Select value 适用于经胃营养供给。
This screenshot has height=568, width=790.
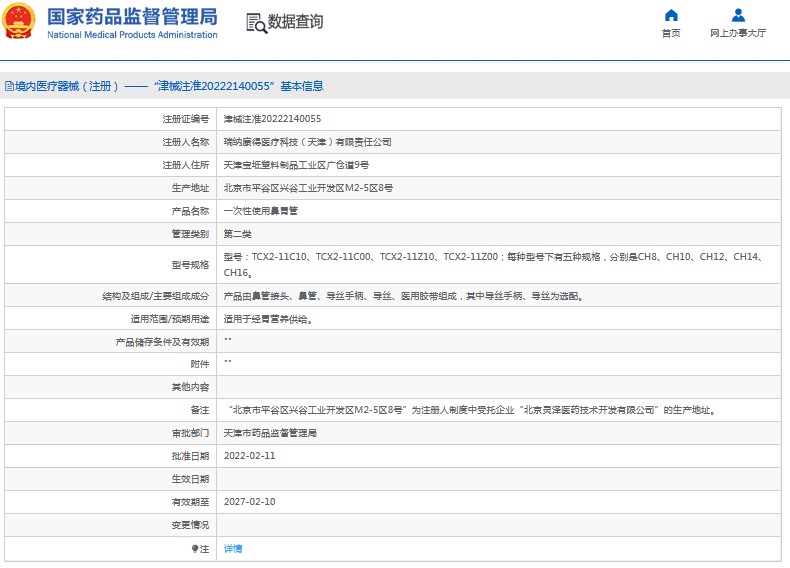coord(268,319)
